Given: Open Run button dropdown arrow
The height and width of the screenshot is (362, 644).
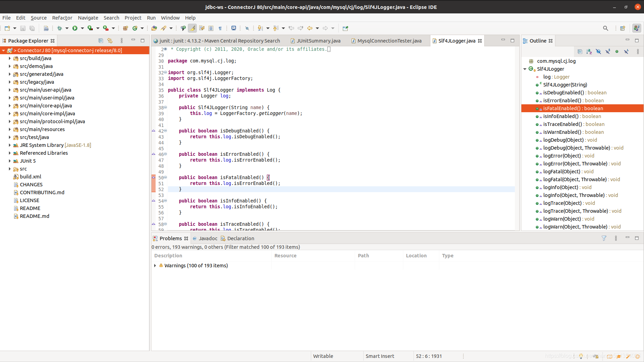Looking at the screenshot, I should pos(82,28).
